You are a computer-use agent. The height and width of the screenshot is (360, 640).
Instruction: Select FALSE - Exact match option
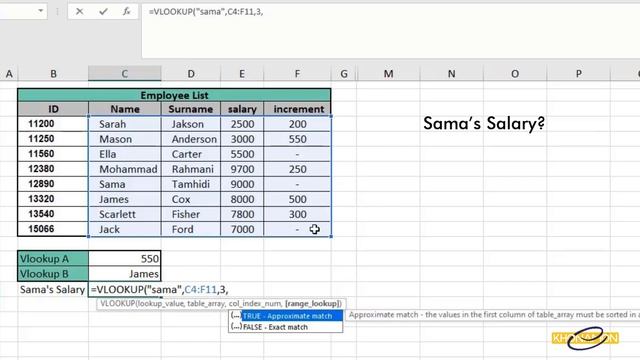point(286,327)
